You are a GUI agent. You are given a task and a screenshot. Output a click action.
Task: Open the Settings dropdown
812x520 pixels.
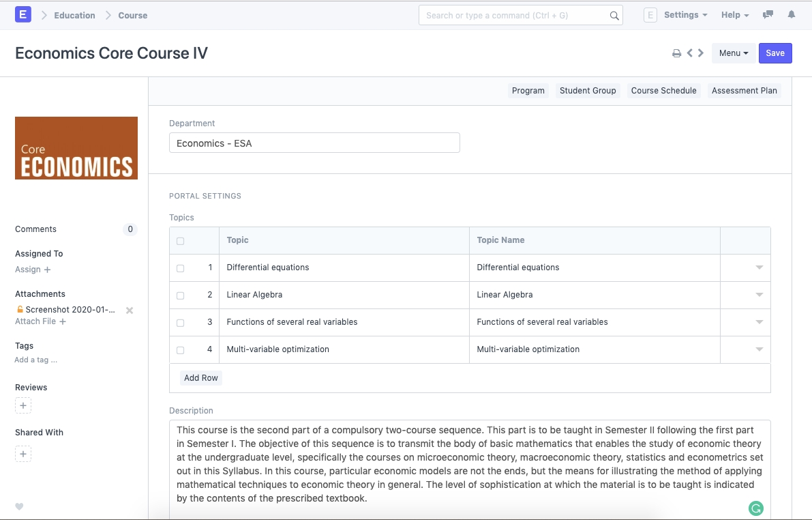[685, 15]
